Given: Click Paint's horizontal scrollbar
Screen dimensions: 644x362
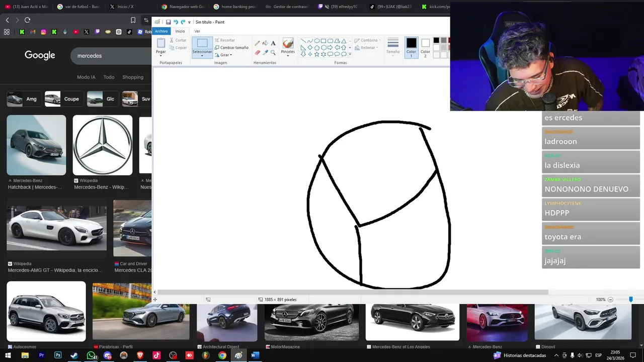Looking at the screenshot, I should (353, 292).
